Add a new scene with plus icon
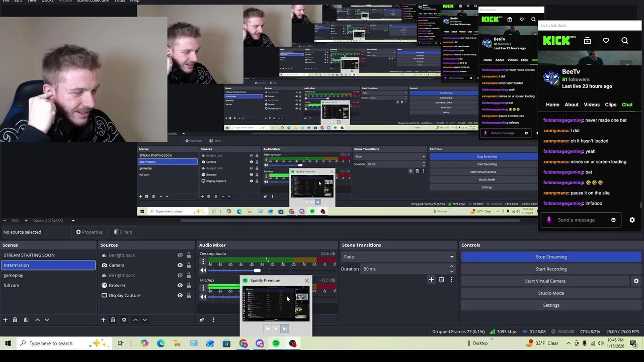This screenshot has height=362, width=644. click(6, 320)
